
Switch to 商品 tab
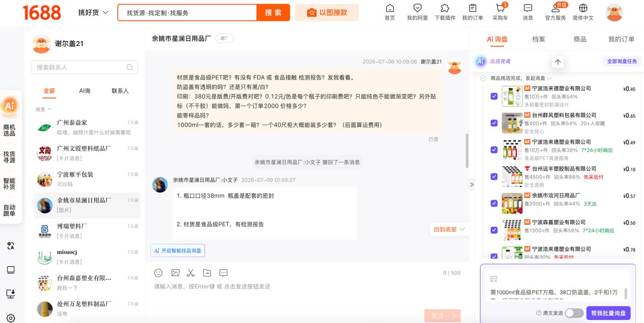(x=580, y=39)
